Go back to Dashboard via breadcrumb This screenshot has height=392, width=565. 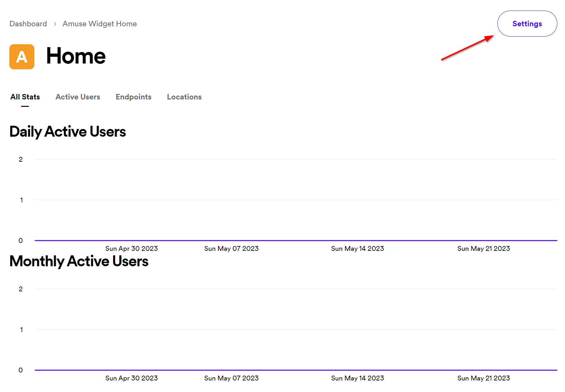pyautogui.click(x=28, y=24)
